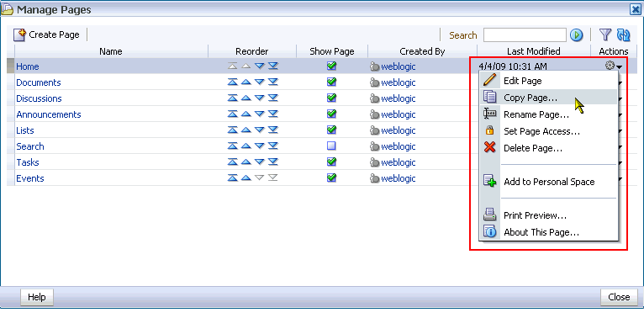Move Documents page up one
Viewport: 644px width, 318px height.
[246, 82]
